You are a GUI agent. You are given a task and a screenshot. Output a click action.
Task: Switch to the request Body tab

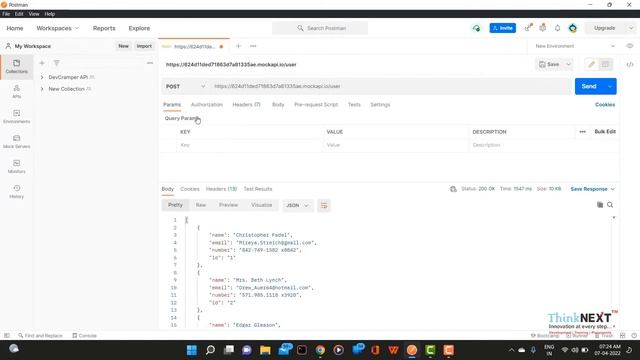(278, 104)
